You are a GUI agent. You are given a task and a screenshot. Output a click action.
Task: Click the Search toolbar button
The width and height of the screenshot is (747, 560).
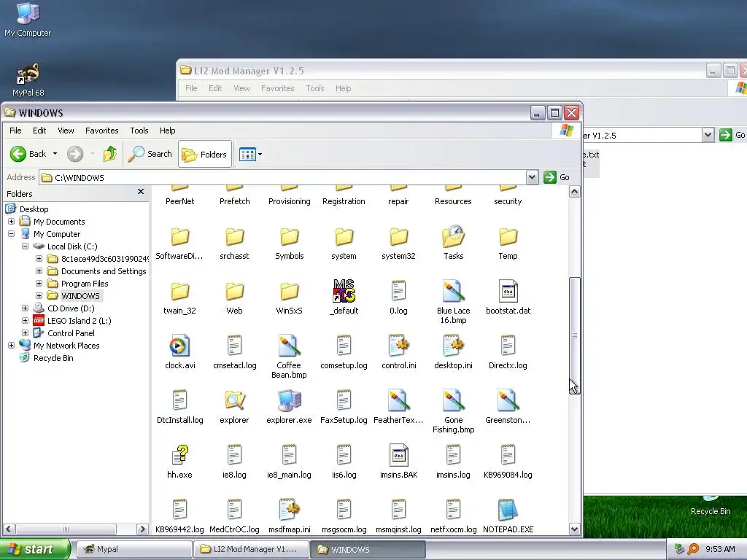coord(150,154)
